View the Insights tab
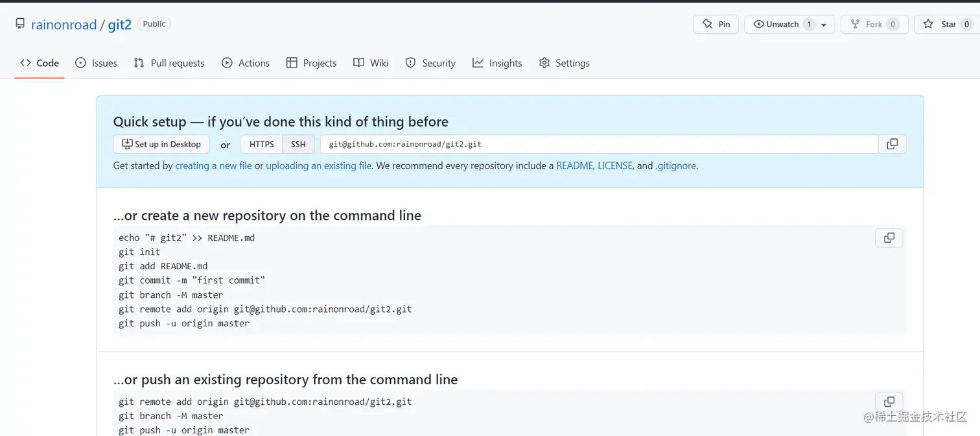The image size is (980, 436). [497, 63]
